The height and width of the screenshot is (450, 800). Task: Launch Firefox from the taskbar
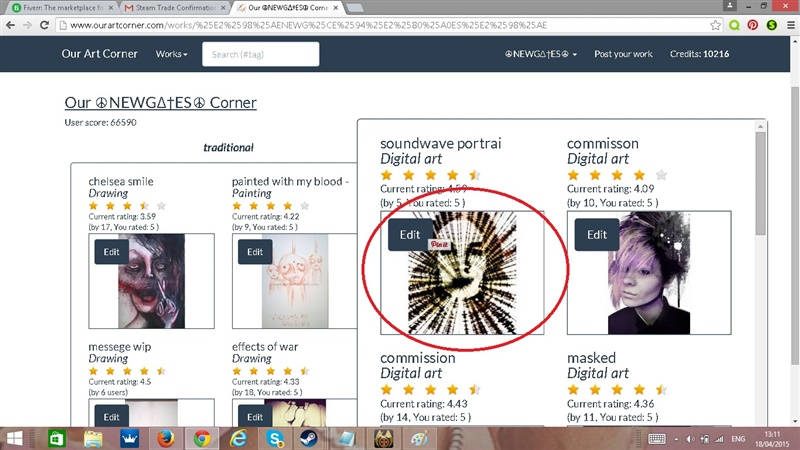165,439
